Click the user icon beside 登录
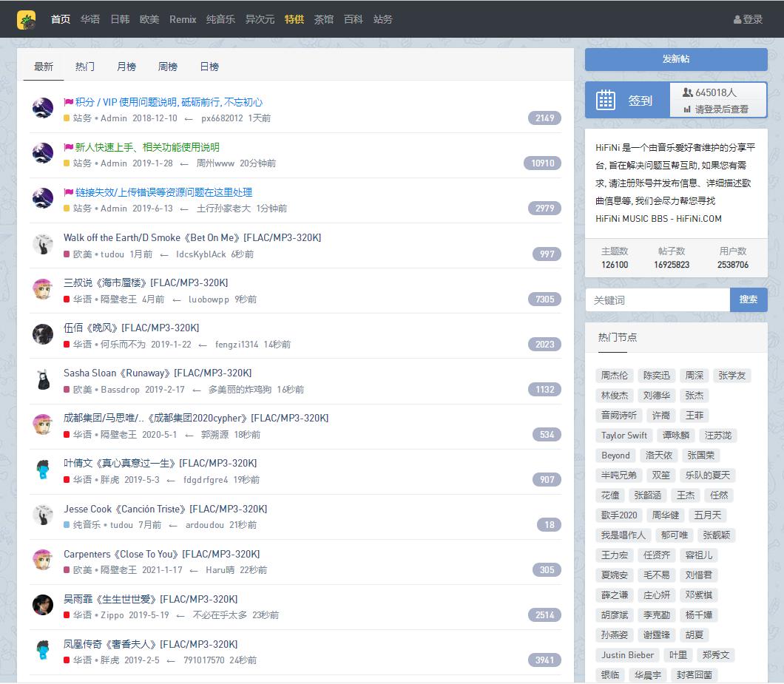This screenshot has height=684, width=784. [737, 19]
